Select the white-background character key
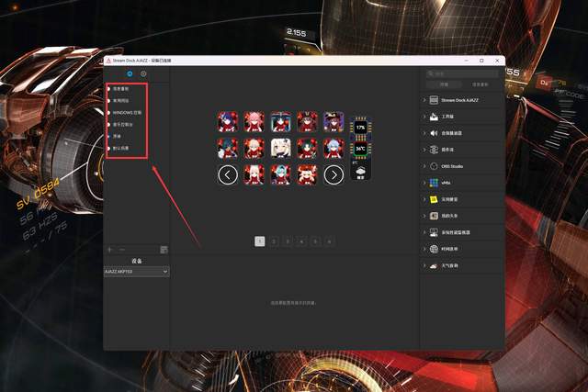Screen dimensions: 588x392 coord(280,149)
